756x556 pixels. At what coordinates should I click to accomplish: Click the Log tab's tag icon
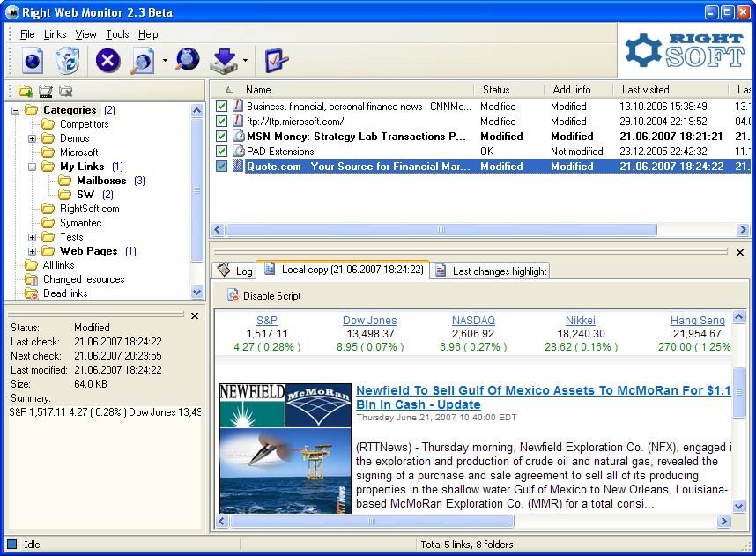pyautogui.click(x=224, y=270)
